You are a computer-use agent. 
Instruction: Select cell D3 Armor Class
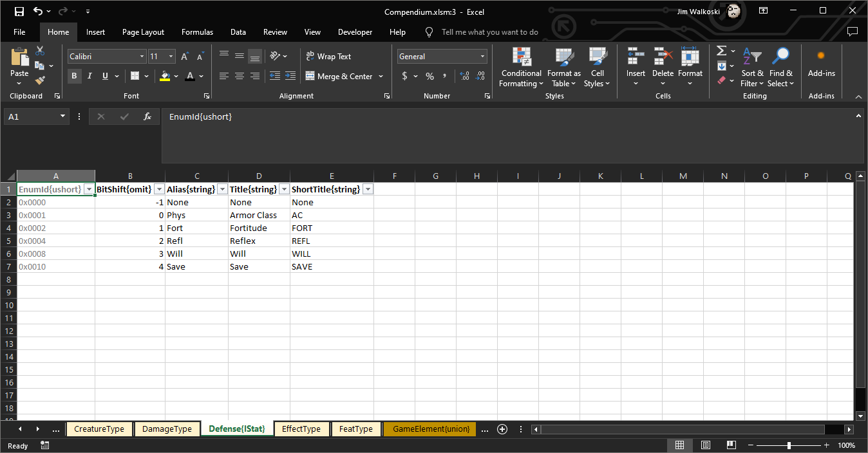259,215
